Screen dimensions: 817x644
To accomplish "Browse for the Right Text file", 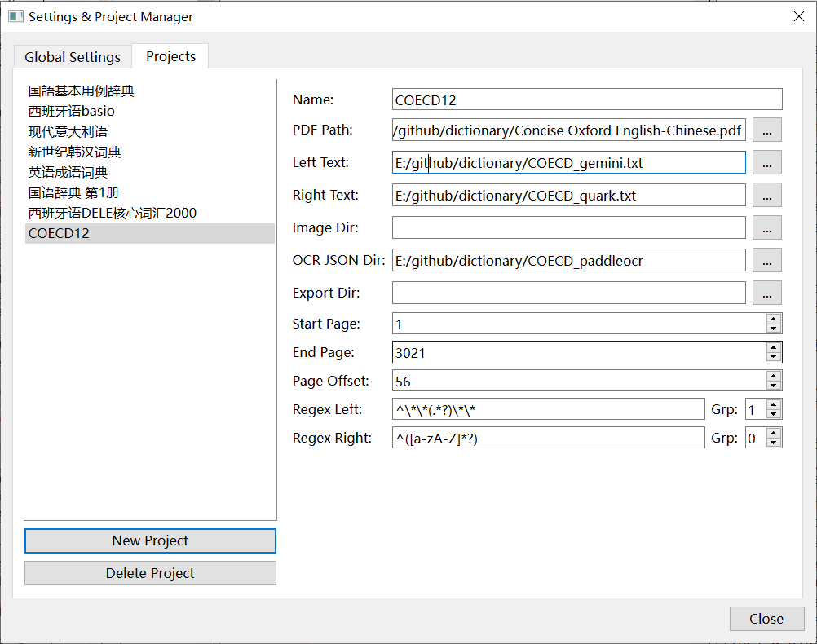I will click(x=766, y=195).
